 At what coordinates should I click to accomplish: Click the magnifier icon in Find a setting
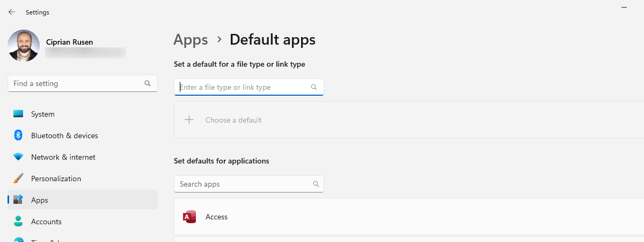tap(148, 84)
